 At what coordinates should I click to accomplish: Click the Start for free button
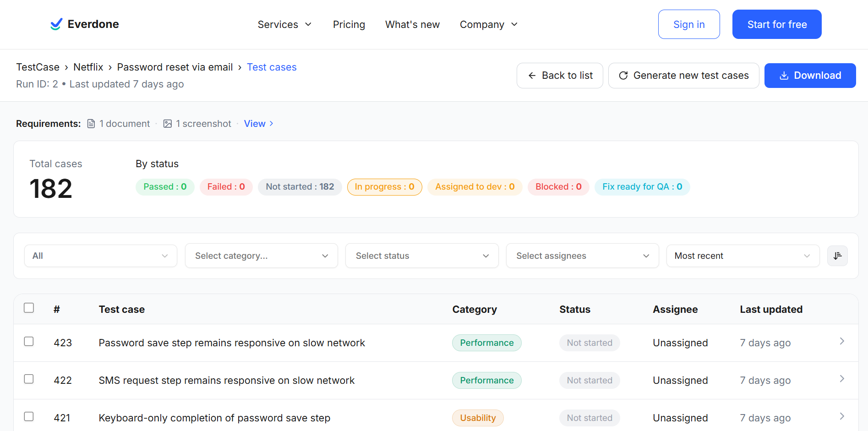click(x=776, y=24)
